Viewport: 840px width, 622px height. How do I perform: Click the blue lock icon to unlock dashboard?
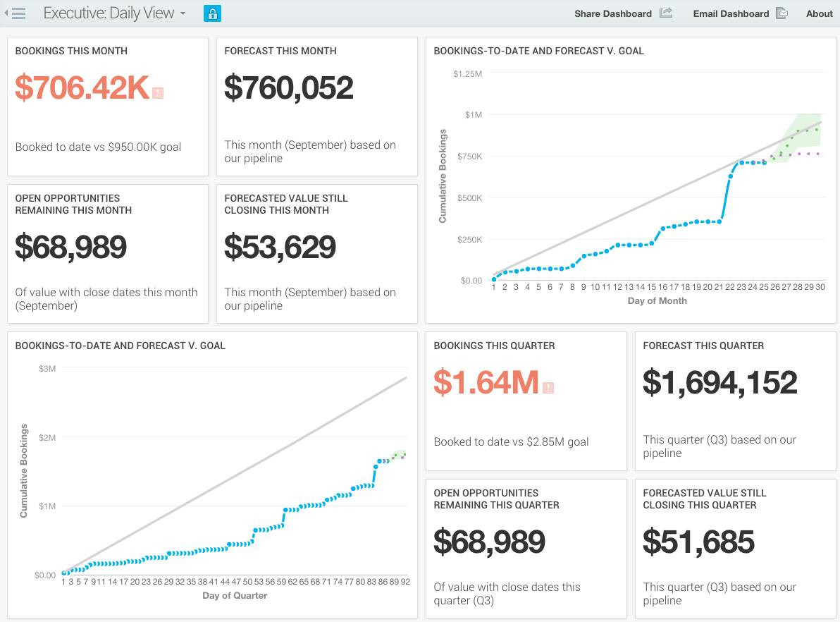(212, 13)
